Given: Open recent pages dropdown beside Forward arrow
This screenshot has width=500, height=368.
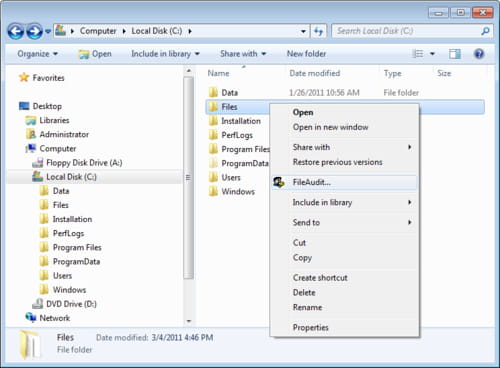Looking at the screenshot, I should tap(48, 32).
